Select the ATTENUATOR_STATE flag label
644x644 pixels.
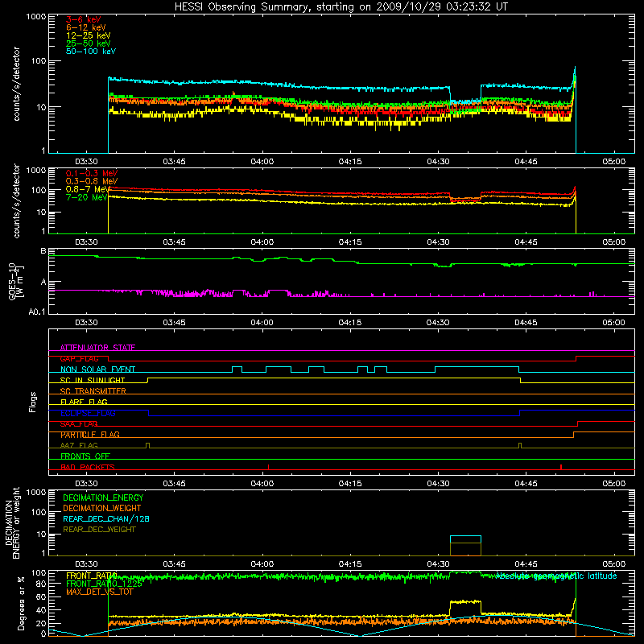97,348
